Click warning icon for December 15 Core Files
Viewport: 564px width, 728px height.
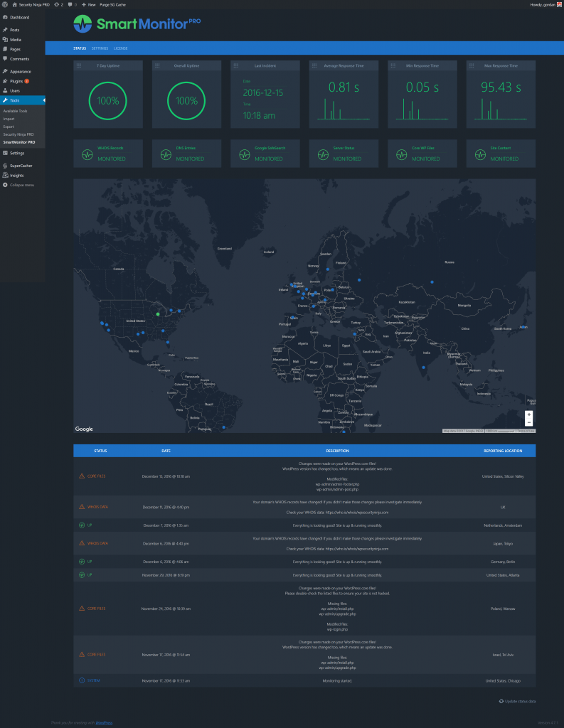(82, 476)
